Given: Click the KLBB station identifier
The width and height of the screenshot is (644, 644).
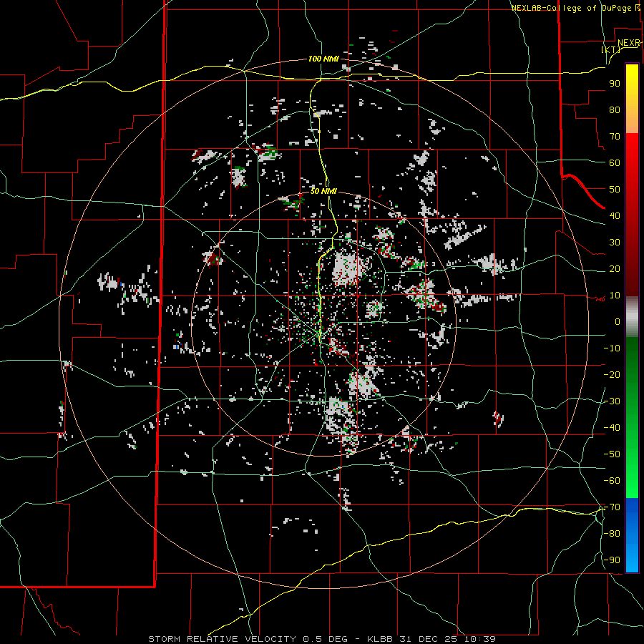Looking at the screenshot, I should coord(380,639).
